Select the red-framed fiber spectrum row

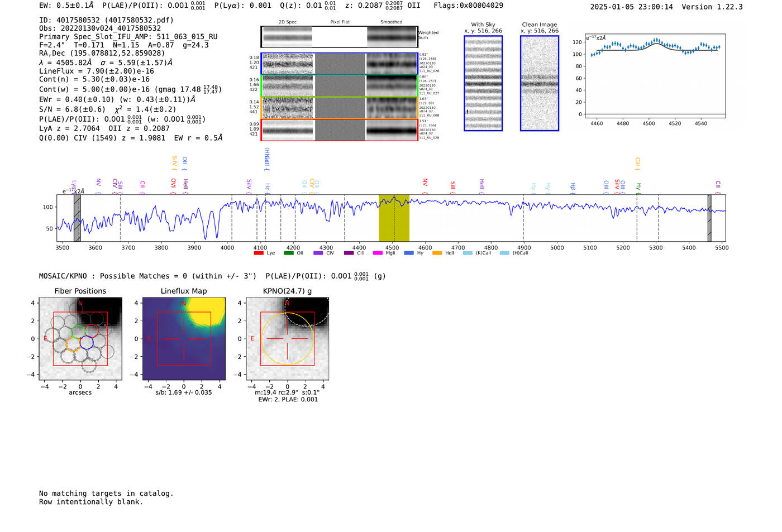(x=339, y=130)
